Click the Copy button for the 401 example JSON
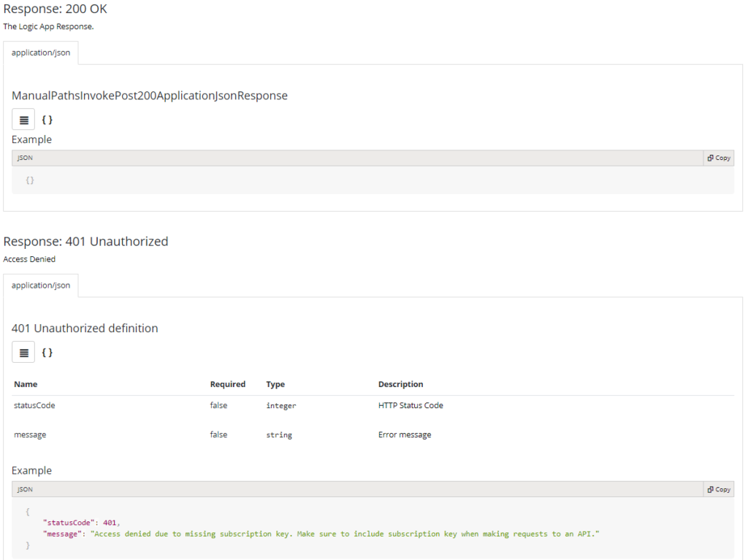 [x=718, y=489]
